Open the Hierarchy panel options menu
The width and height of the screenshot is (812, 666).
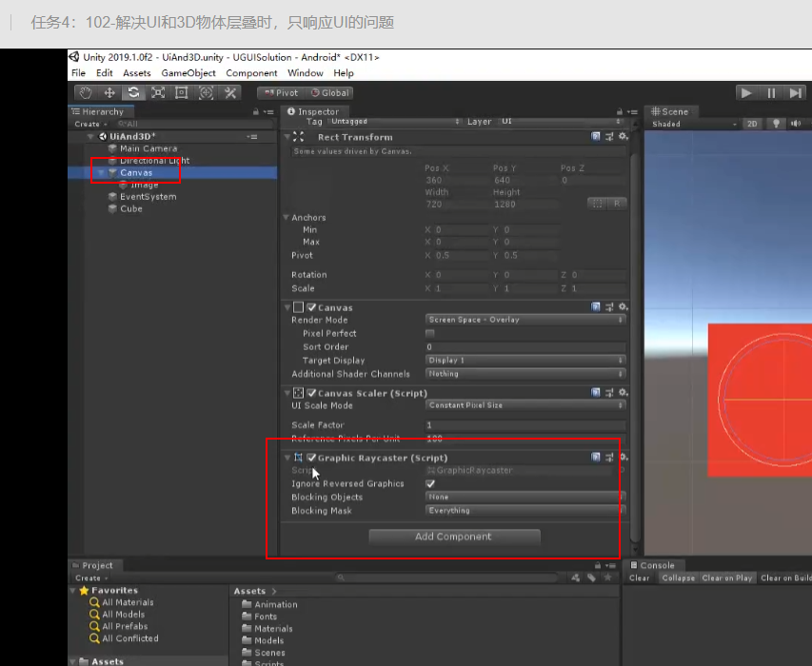point(268,111)
